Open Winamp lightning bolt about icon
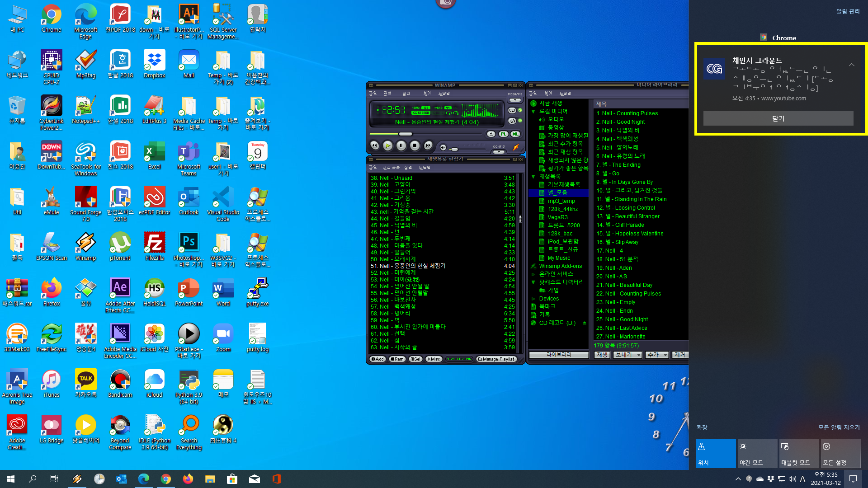This screenshot has width=868, height=488. (x=515, y=147)
